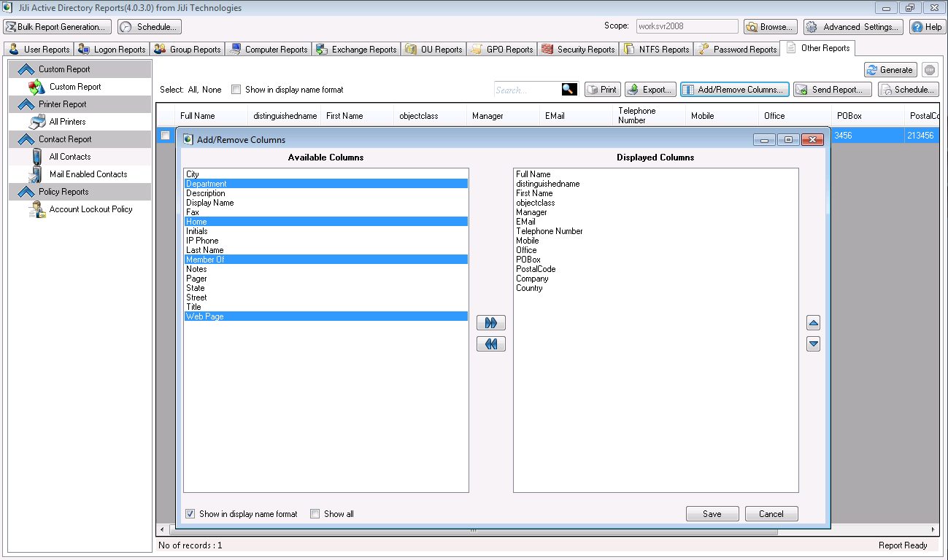The height and width of the screenshot is (560, 948).
Task: Save the column selection
Action: click(x=712, y=514)
